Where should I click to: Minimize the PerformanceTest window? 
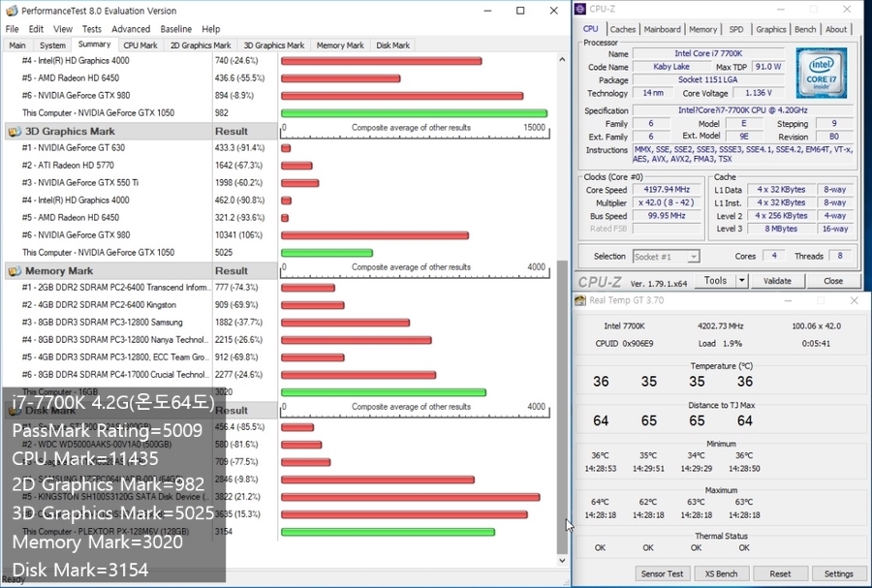[x=487, y=11]
